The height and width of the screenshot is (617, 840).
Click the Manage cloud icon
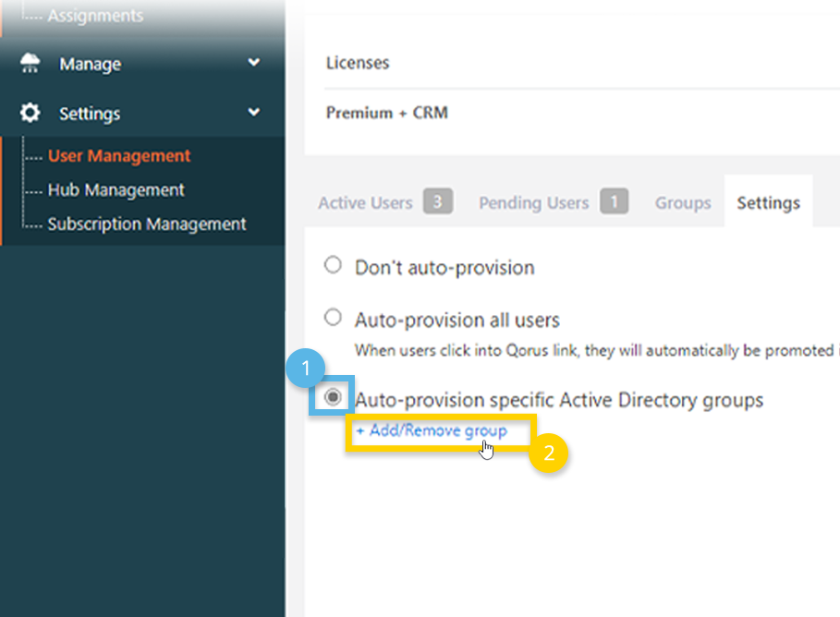30,63
